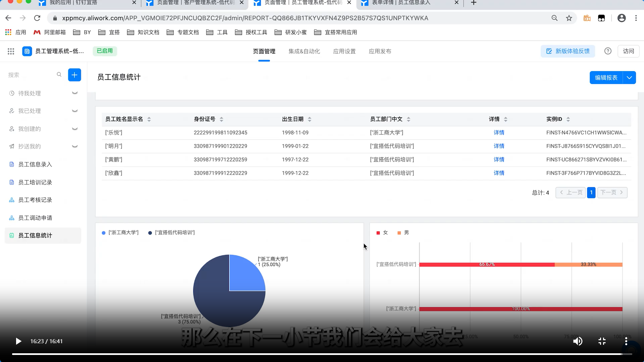Select page 1 in pagination
Image resolution: width=644 pixels, height=362 pixels.
pos(591,193)
